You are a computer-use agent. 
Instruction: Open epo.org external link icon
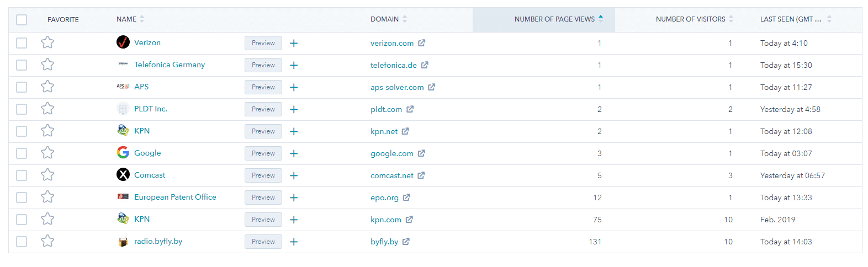[406, 197]
